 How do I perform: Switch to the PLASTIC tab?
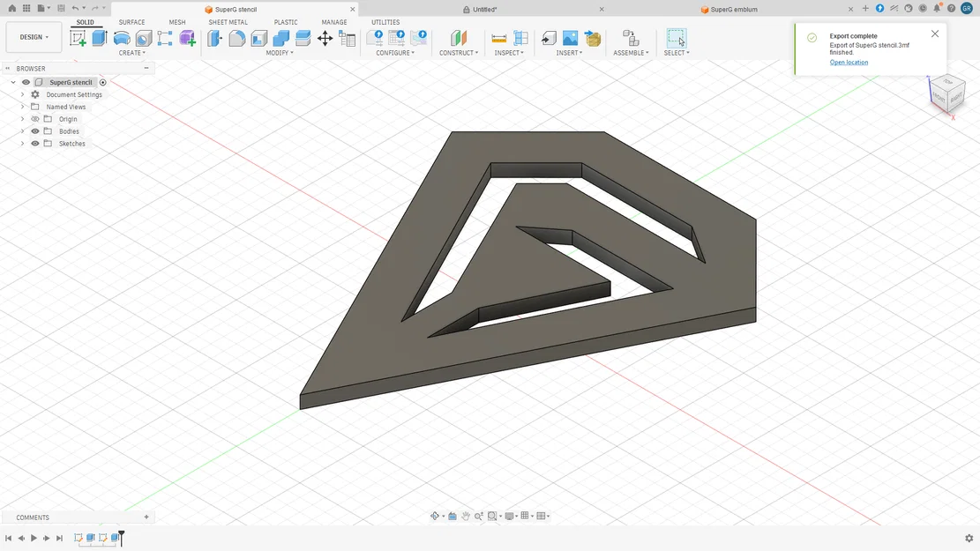[286, 22]
